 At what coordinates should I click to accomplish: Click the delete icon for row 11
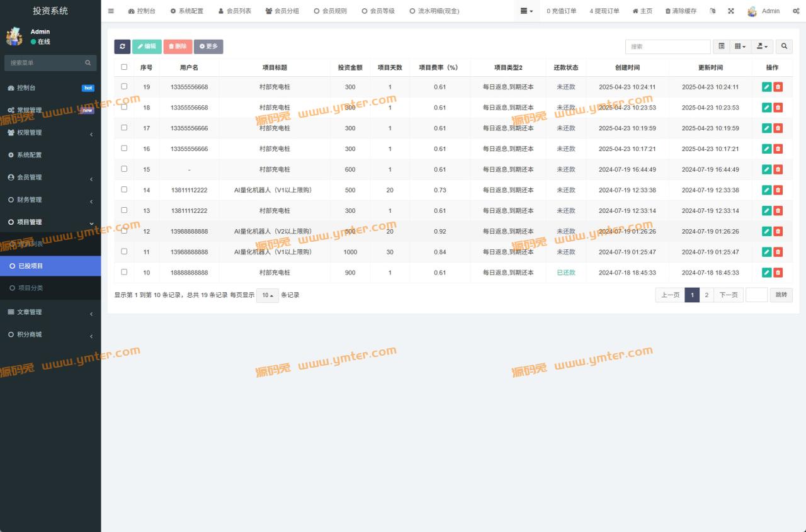[778, 252]
